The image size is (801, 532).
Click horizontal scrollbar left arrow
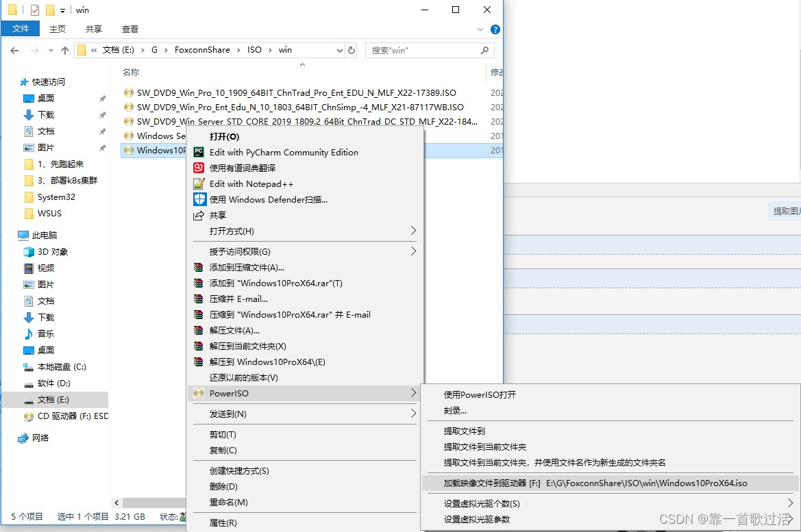(117, 503)
